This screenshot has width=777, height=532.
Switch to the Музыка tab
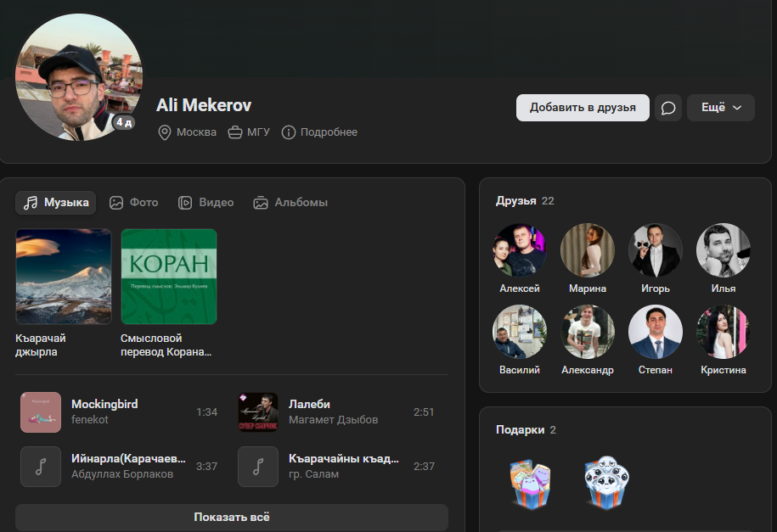coord(55,203)
